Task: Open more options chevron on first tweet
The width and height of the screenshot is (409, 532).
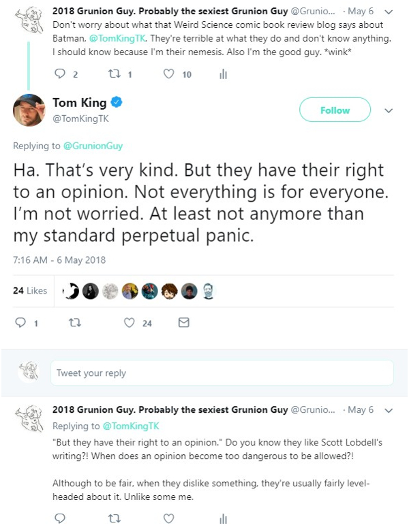Action: 389,12
